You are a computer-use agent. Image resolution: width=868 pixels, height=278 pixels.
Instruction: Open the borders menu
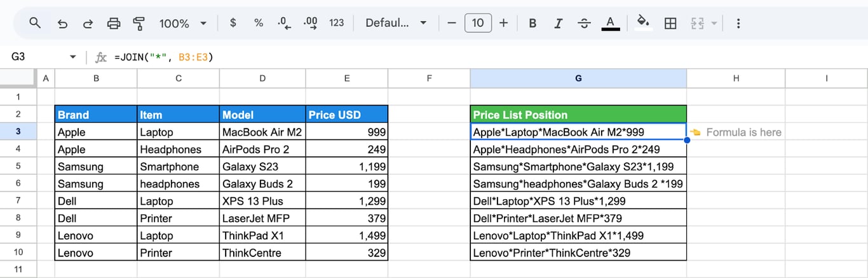[x=670, y=23]
